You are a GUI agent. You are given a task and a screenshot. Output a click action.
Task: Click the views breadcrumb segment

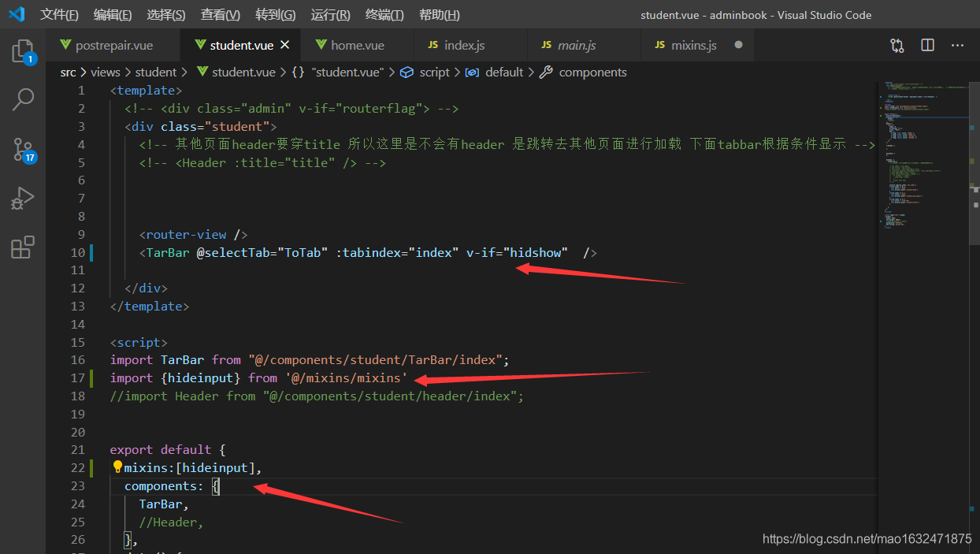point(106,73)
